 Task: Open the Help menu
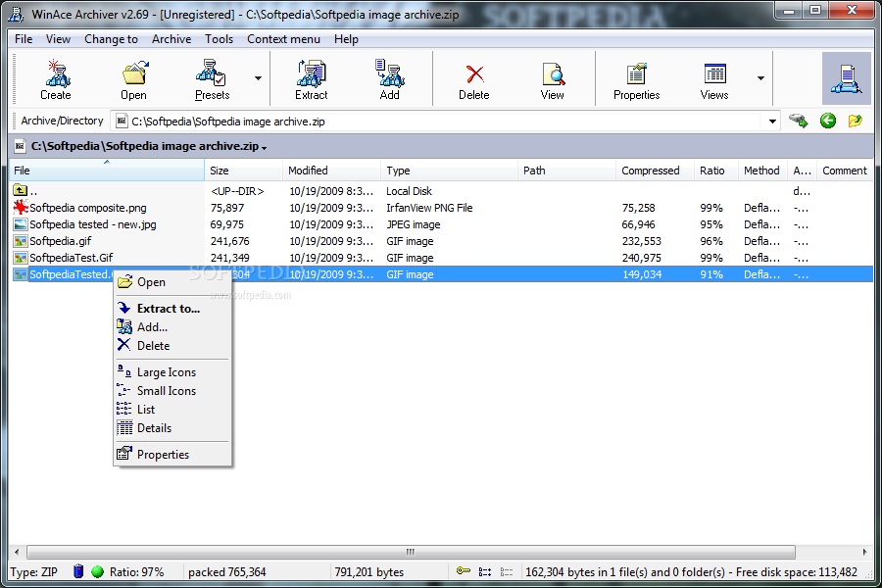(346, 39)
